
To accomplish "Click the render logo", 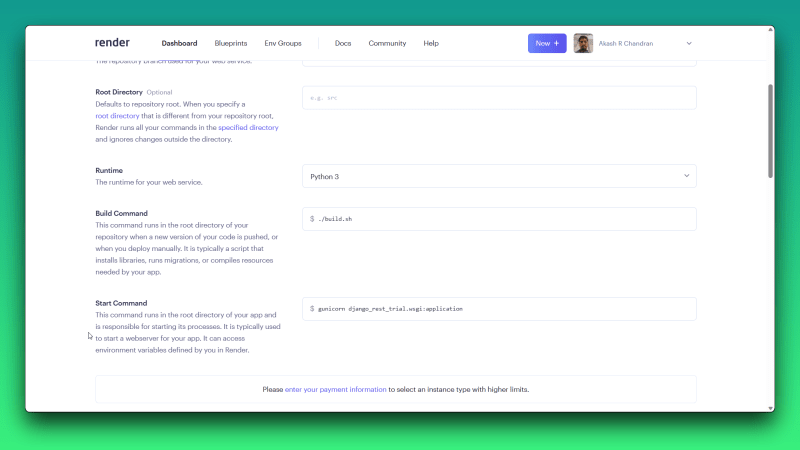I will (x=112, y=43).
